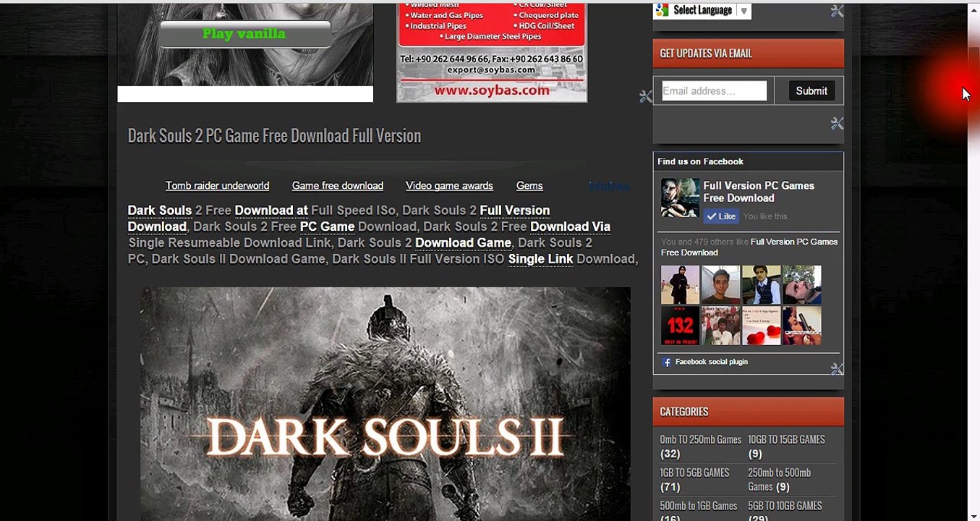The image size is (980, 521).
Task: Click the underlined Download Via keyword
Action: pyautogui.click(x=570, y=226)
